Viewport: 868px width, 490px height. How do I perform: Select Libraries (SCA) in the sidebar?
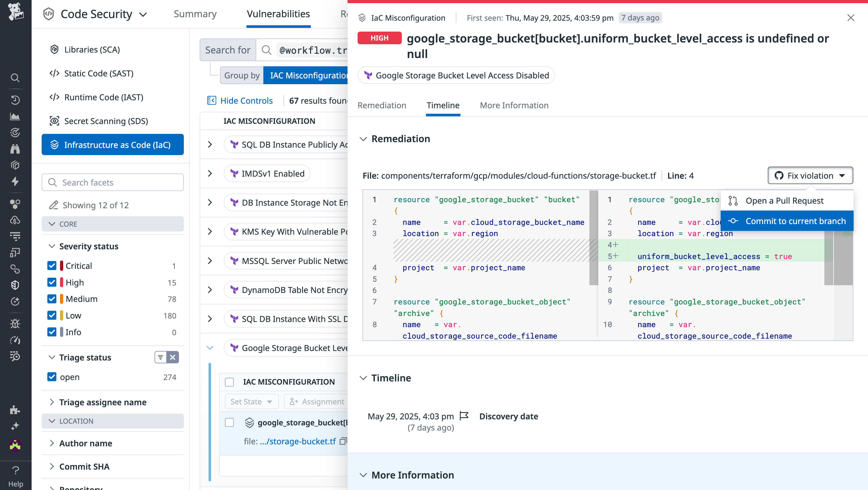tap(92, 49)
